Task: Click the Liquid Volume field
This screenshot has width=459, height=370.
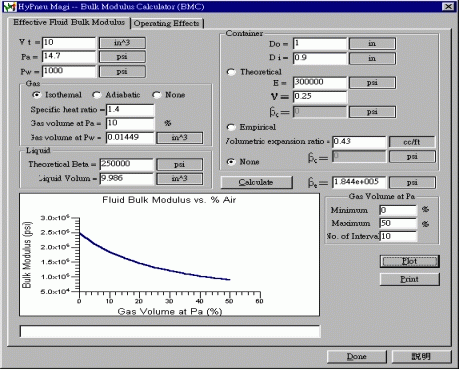Action: pos(127,178)
